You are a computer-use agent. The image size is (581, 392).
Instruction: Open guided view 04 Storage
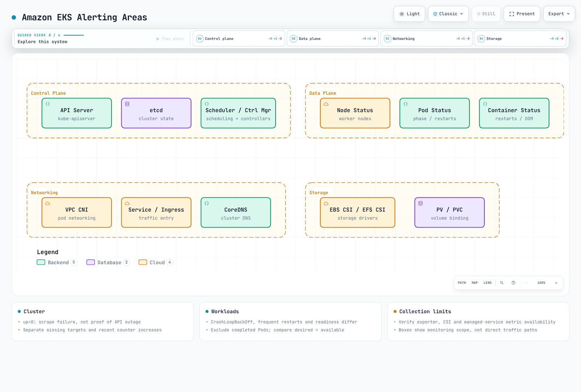[x=520, y=38]
